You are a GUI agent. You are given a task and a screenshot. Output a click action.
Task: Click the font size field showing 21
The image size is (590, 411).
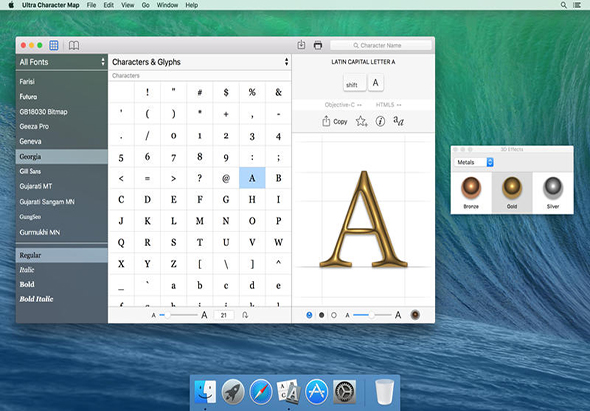click(x=224, y=315)
